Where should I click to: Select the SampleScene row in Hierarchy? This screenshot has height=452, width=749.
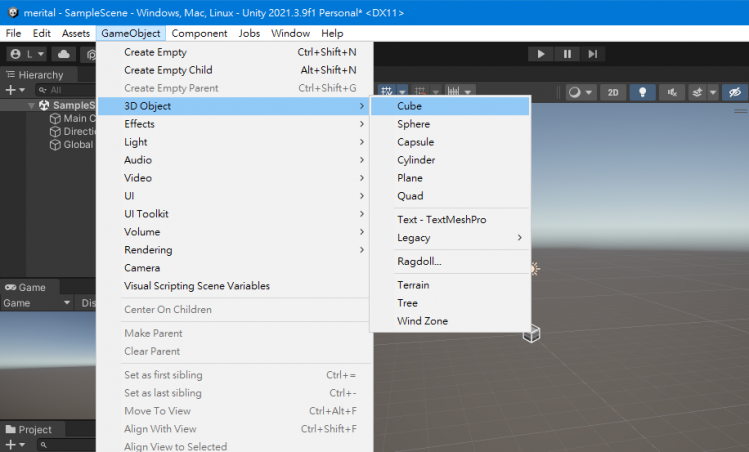(48, 105)
